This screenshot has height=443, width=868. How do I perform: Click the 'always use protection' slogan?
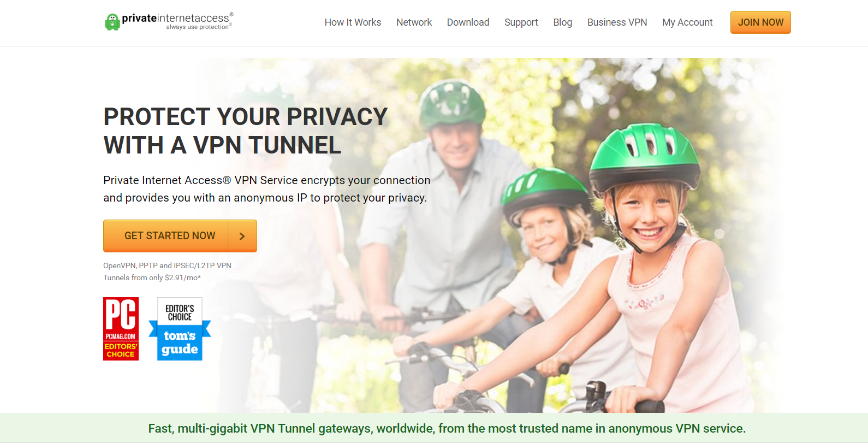click(198, 27)
